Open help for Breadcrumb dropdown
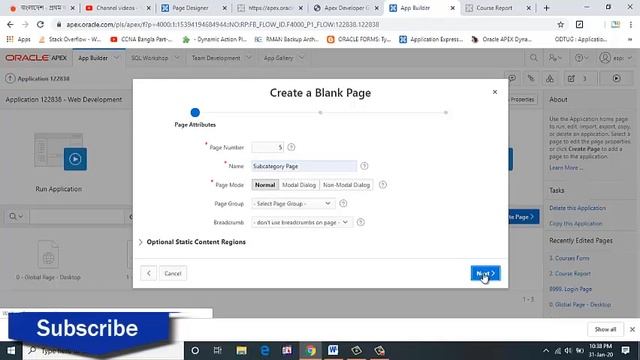This screenshot has height=360, width=640. pos(360,222)
